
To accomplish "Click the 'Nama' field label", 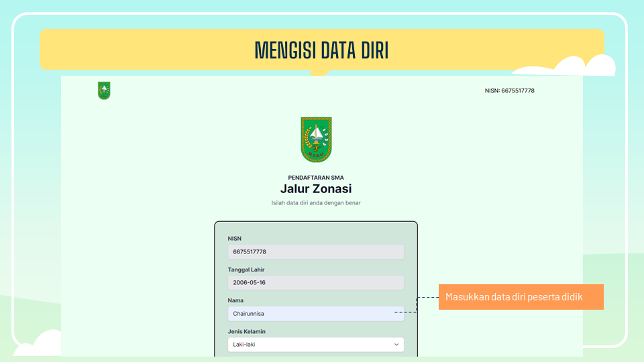I will [235, 300].
